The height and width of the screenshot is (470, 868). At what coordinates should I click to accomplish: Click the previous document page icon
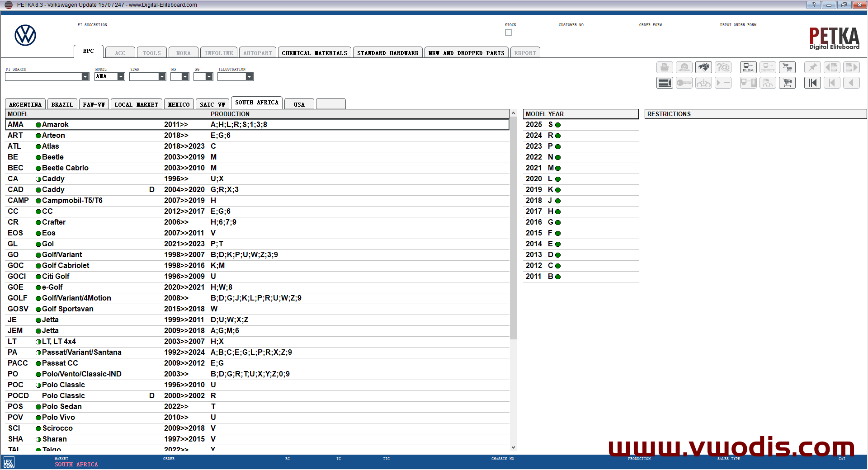coord(832,68)
